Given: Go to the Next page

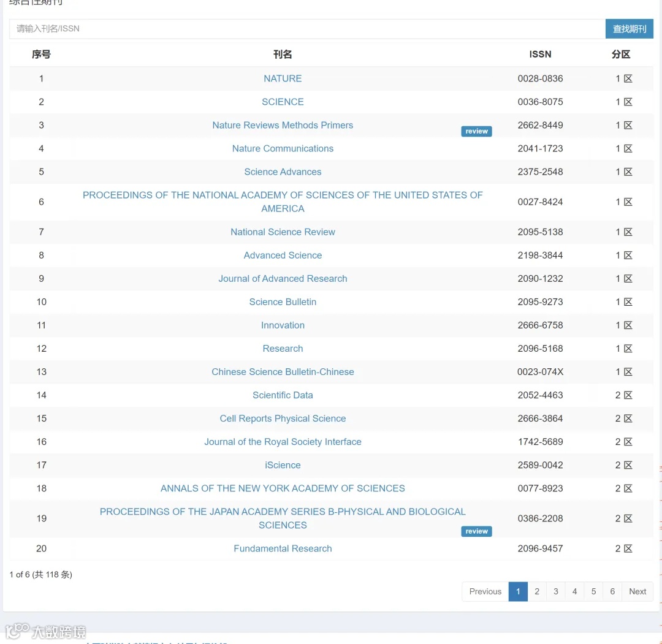Looking at the screenshot, I should click(x=637, y=591).
